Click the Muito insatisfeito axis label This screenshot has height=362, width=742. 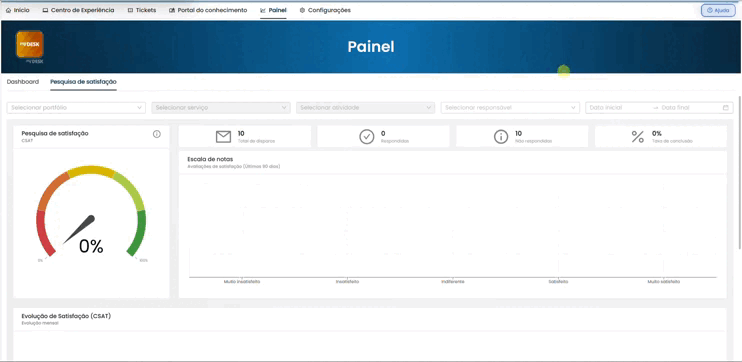click(242, 282)
